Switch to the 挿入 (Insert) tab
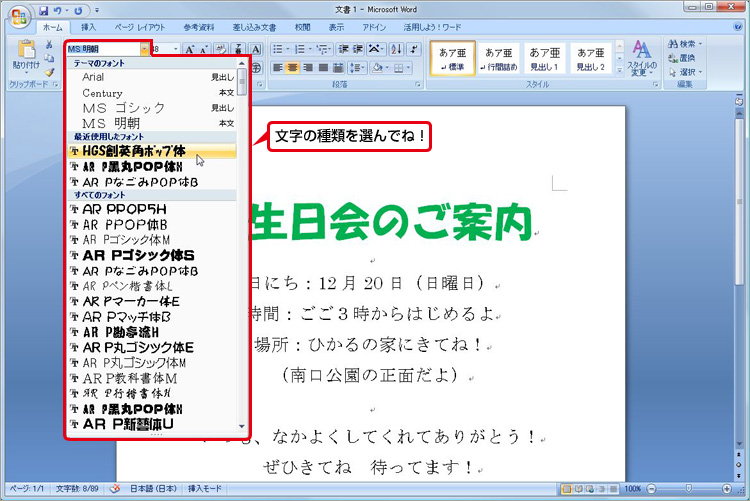The image size is (750, 501). pyautogui.click(x=88, y=27)
